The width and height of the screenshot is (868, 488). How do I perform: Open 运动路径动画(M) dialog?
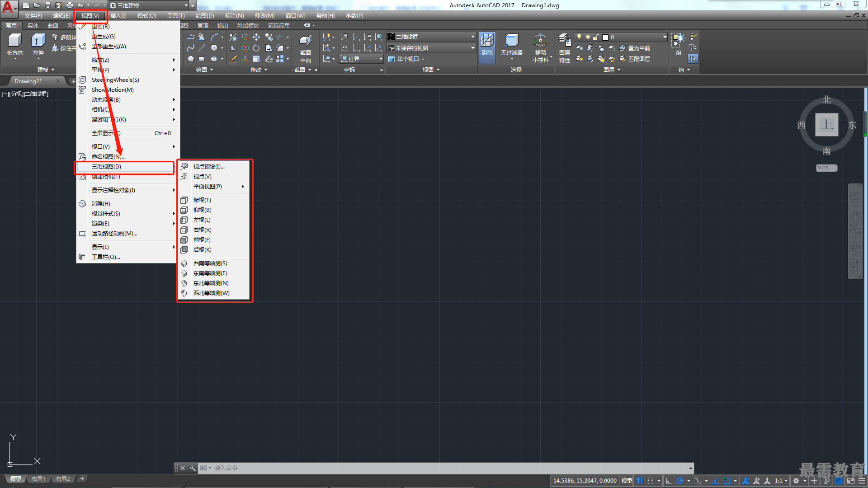click(x=128, y=233)
